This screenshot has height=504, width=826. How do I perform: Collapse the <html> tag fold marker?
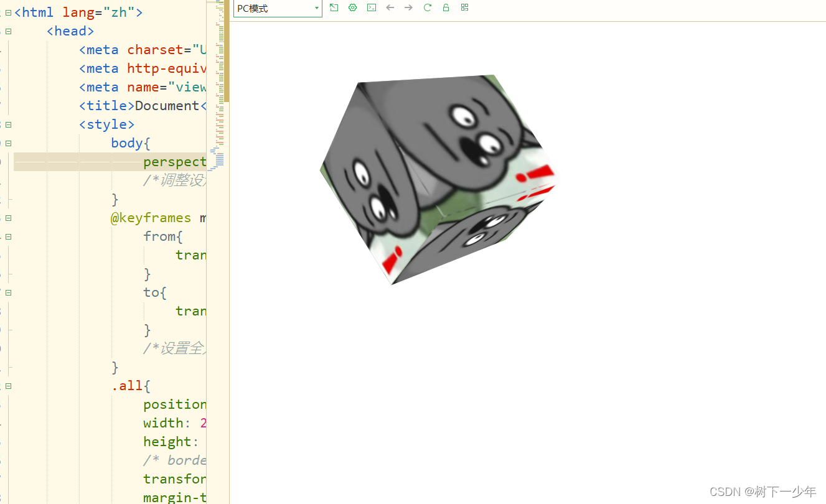8,12
